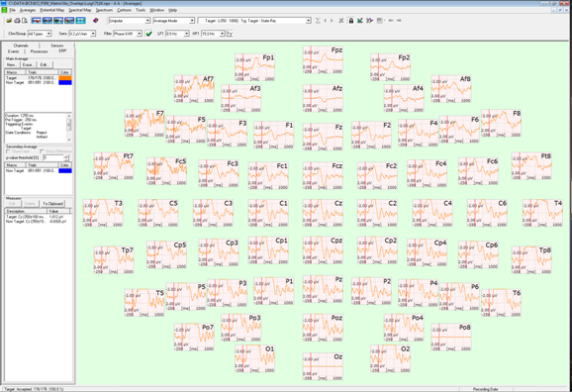Open the Unipolar montage dropdown

pos(130,21)
